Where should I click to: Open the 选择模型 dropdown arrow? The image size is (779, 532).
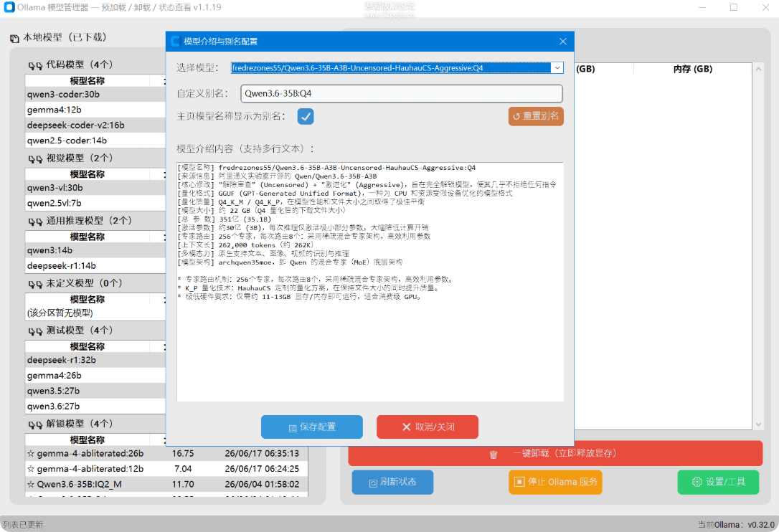tap(557, 67)
